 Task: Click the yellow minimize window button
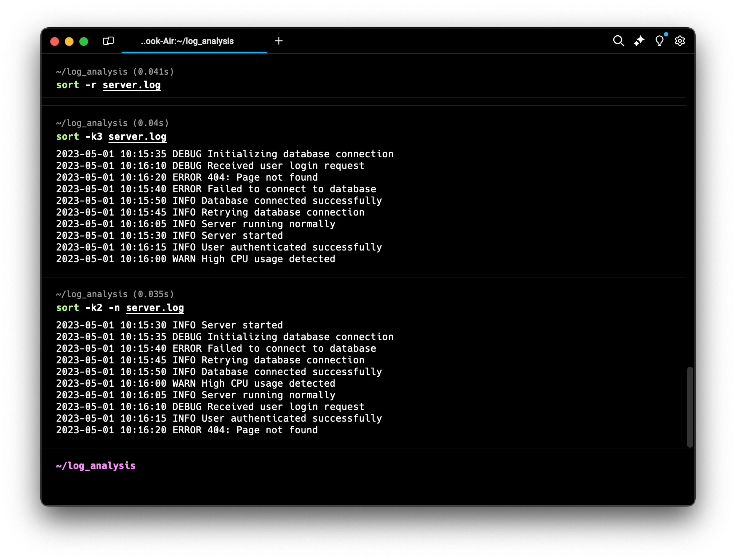[x=69, y=42]
